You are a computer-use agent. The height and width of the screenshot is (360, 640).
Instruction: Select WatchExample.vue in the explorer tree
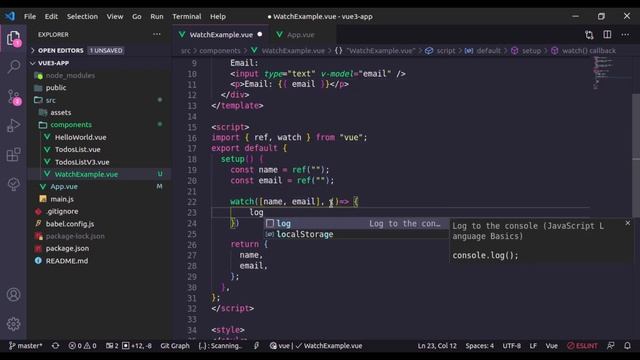[100, 174]
